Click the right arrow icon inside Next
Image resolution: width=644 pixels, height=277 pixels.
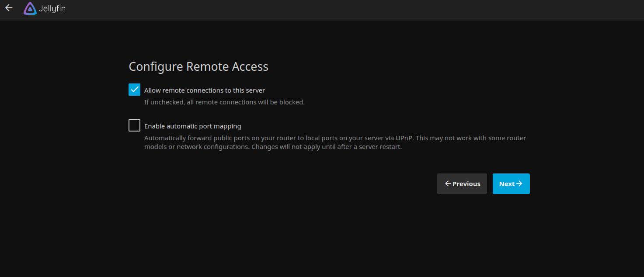point(519,184)
